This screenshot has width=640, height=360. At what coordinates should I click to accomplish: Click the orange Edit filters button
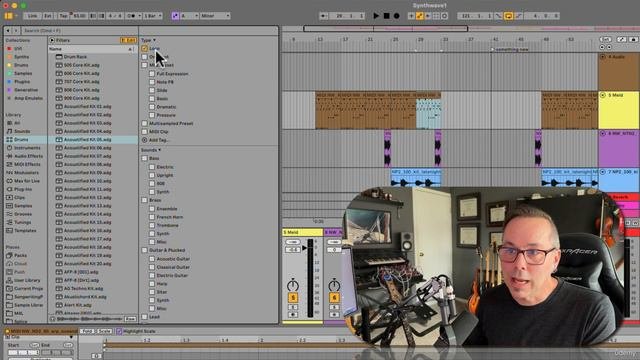(128, 40)
